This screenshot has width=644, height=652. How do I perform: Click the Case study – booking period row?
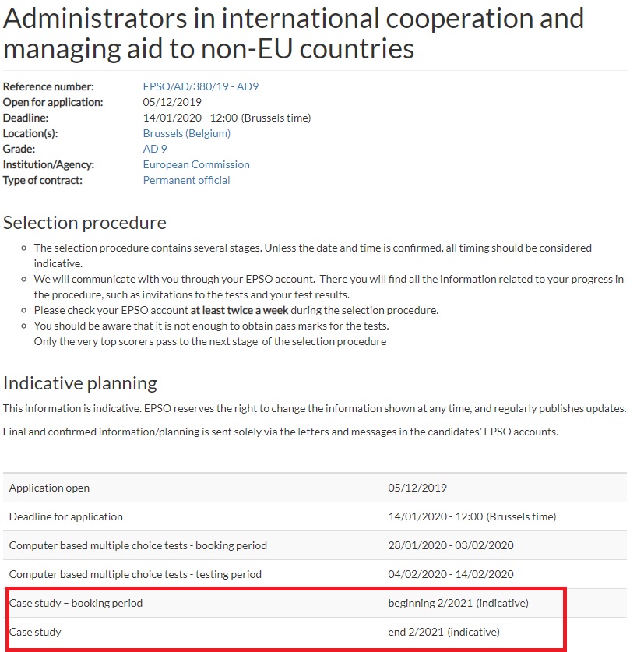(76, 603)
